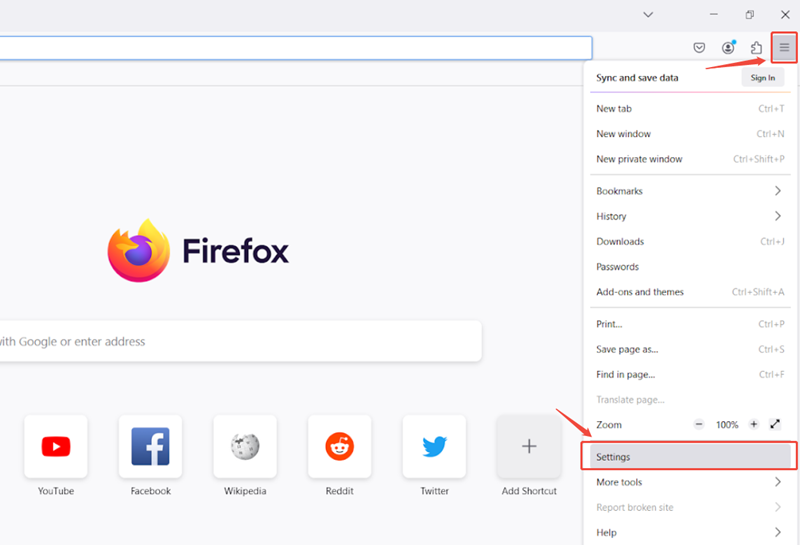Screen dimensions: 800x545
Task: Click the Google search box on new tab page
Action: 241,341
